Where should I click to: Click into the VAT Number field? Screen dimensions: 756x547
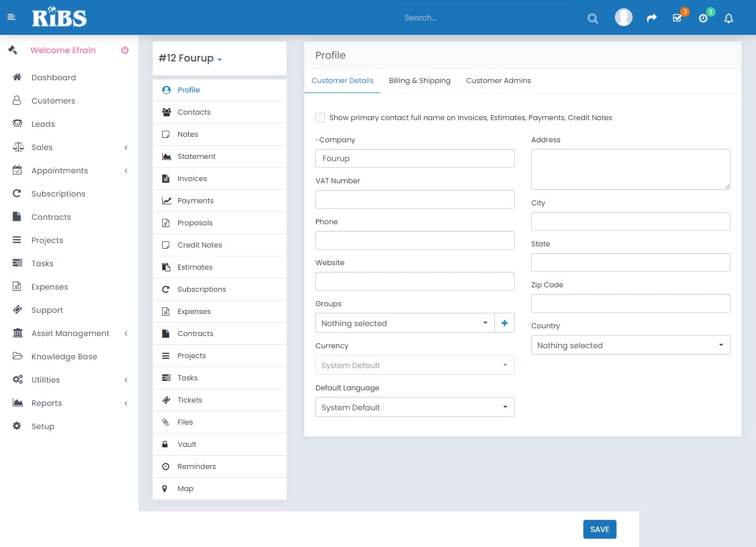pos(415,199)
